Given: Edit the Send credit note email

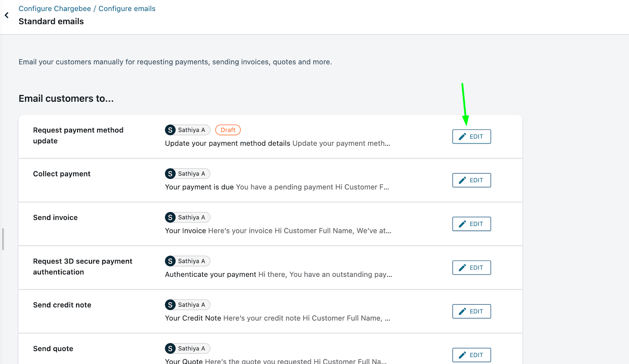Looking at the screenshot, I should click(x=471, y=311).
